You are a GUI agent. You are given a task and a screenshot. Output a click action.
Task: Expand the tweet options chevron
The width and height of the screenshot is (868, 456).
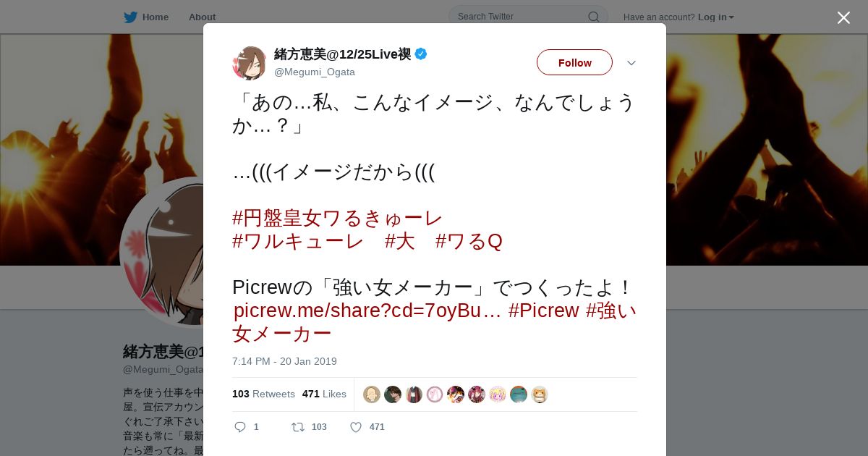pyautogui.click(x=631, y=63)
